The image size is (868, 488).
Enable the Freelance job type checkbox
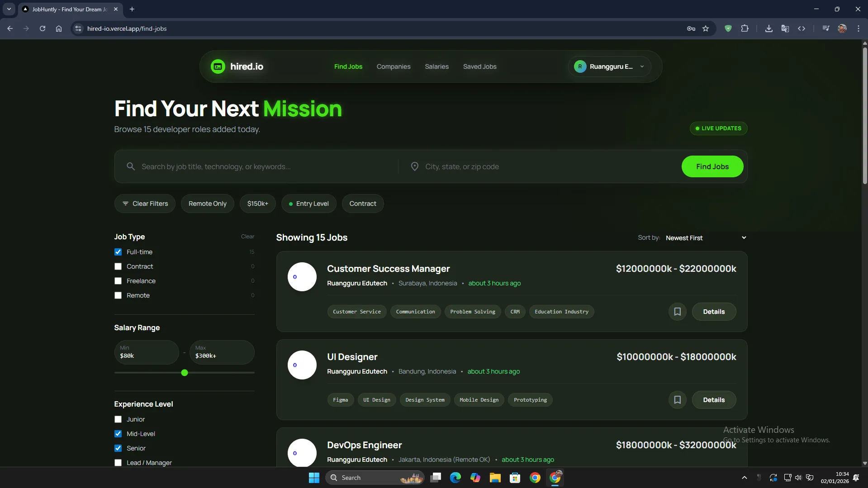pos(118,281)
